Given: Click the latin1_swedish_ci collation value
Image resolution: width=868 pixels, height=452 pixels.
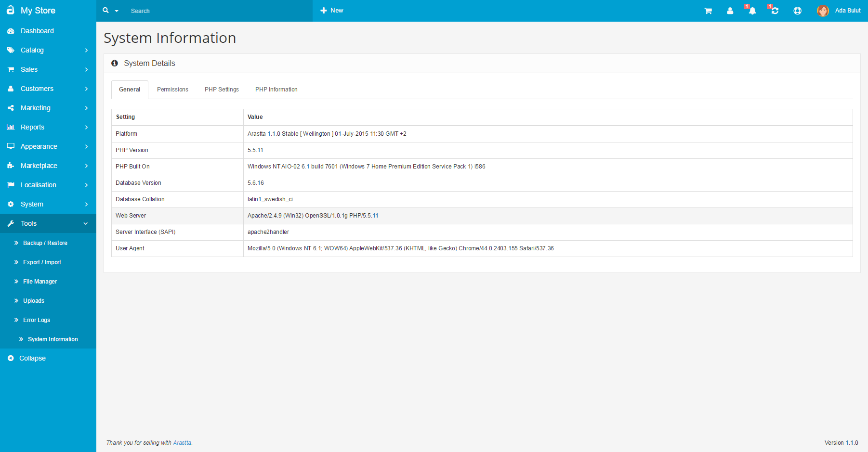Looking at the screenshot, I should (270, 199).
